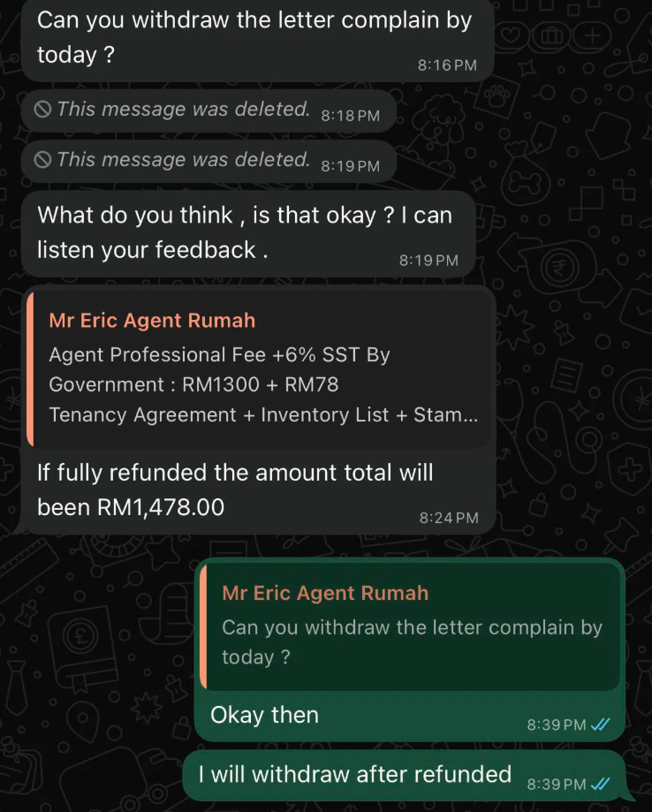Image resolution: width=652 pixels, height=812 pixels.
Task: Tap the 8:16 PM timestamp
Action: (x=447, y=65)
